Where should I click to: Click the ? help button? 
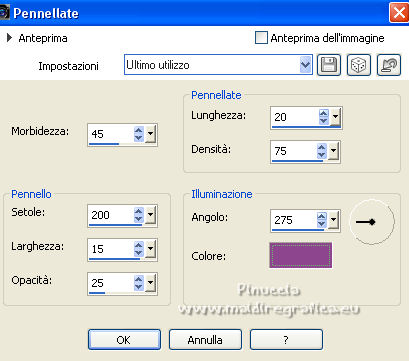click(x=286, y=340)
